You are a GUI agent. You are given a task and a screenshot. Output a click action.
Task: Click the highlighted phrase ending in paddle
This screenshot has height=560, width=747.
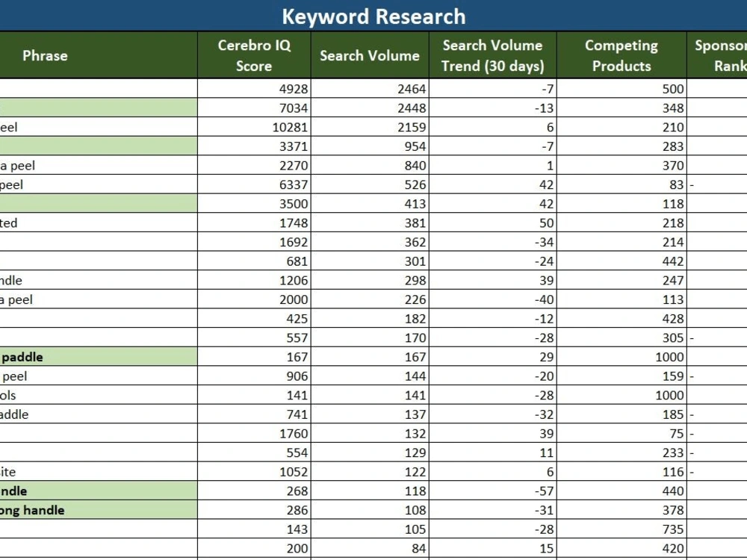[x=98, y=357]
